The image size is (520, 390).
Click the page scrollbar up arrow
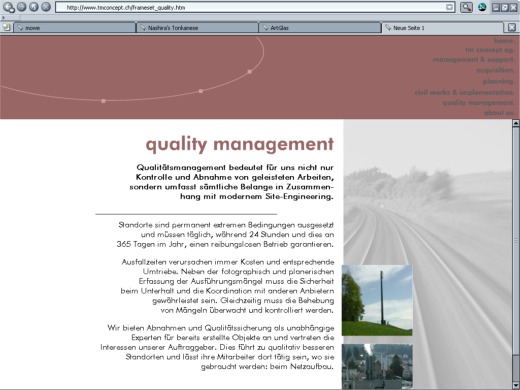point(516,123)
